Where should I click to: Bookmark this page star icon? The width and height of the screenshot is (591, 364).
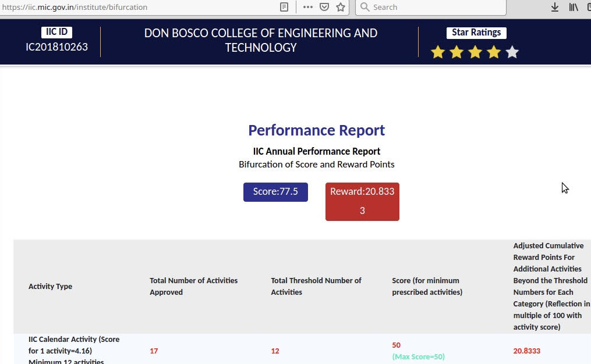pos(341,7)
